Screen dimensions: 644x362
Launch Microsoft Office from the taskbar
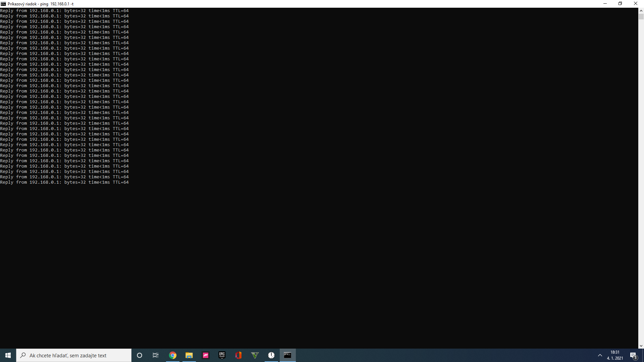pyautogui.click(x=238, y=355)
